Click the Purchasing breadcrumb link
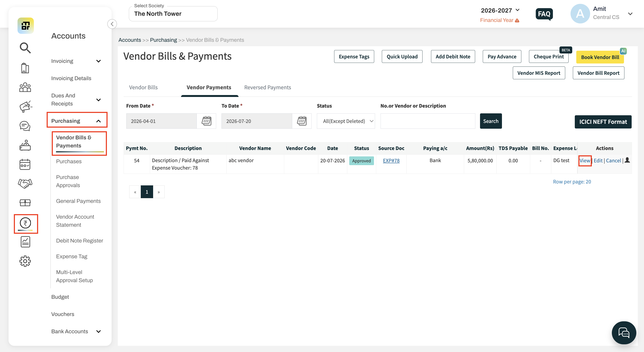 164,40
